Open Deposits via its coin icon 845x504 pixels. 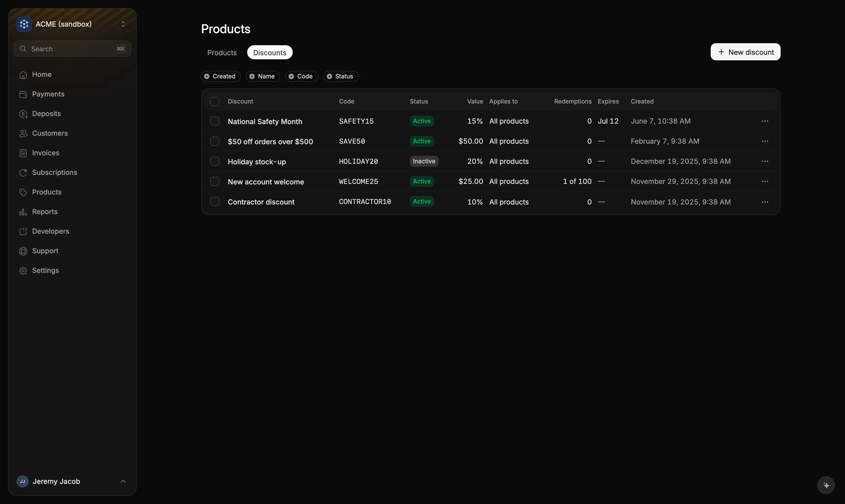coord(23,114)
